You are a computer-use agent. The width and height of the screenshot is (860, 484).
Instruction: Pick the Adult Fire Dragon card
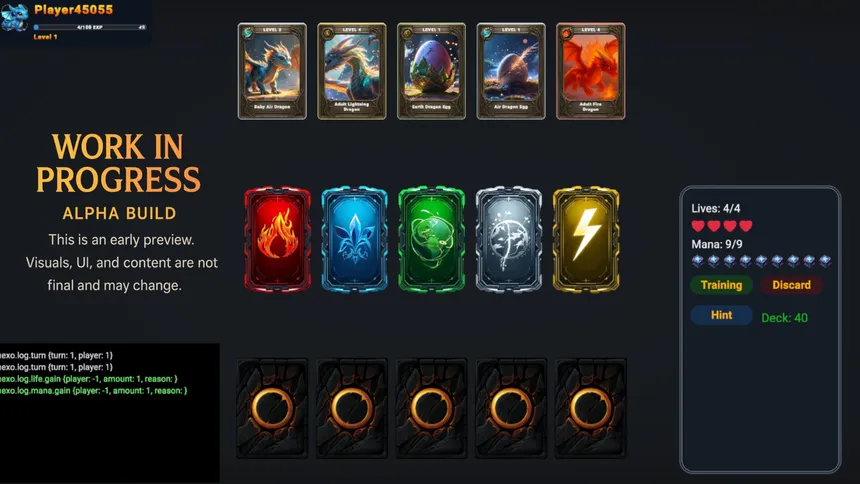(x=591, y=71)
